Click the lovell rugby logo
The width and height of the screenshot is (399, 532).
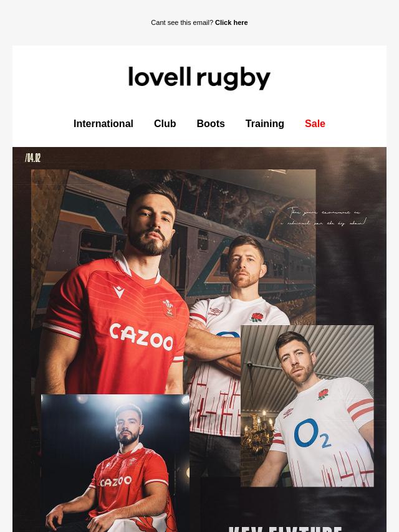click(199, 78)
